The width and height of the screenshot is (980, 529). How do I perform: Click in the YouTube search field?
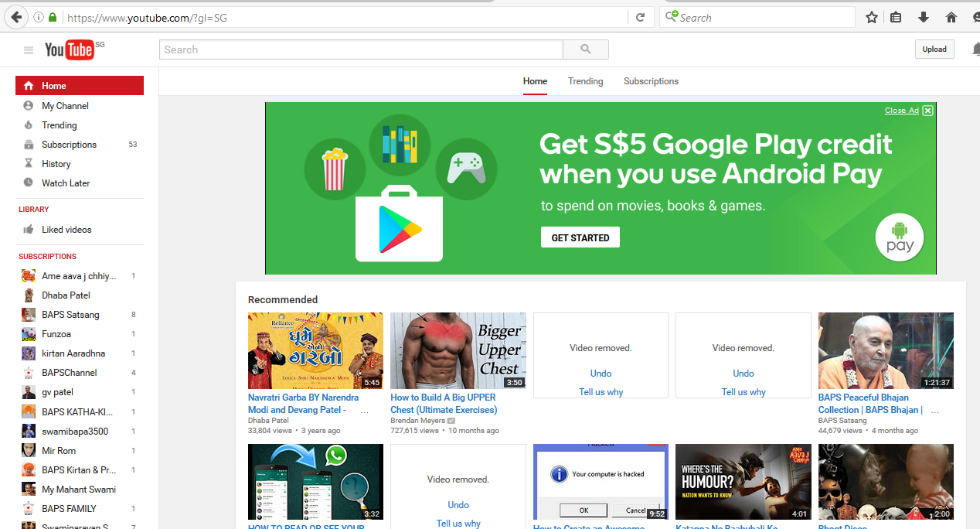[361, 49]
